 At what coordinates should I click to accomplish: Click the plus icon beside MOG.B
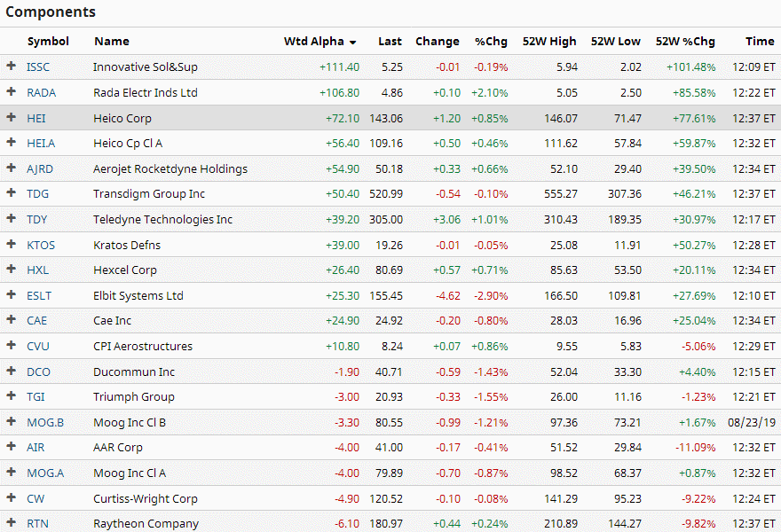(x=11, y=421)
